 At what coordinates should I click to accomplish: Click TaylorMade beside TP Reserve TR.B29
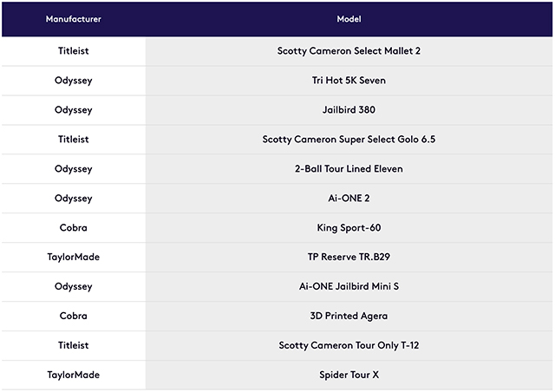coord(73,257)
